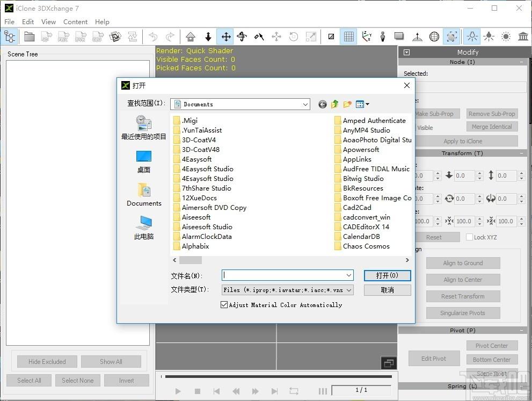Collapse the Node section in Modify panel

pos(521,62)
